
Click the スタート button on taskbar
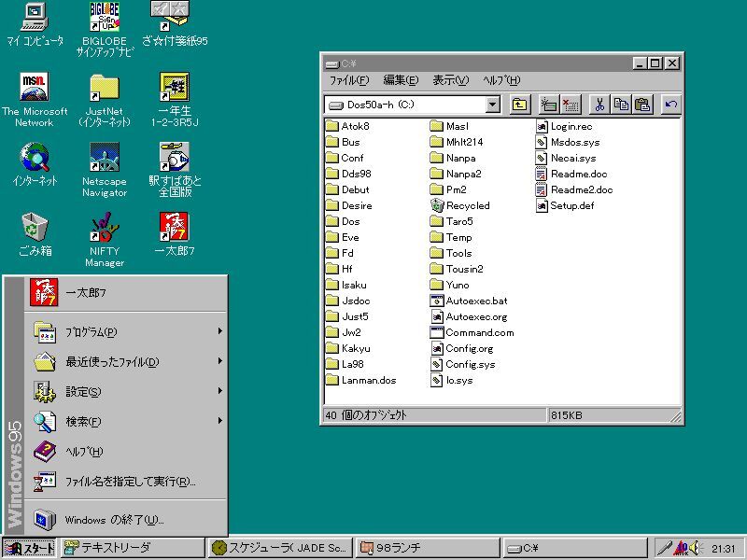coord(29,548)
